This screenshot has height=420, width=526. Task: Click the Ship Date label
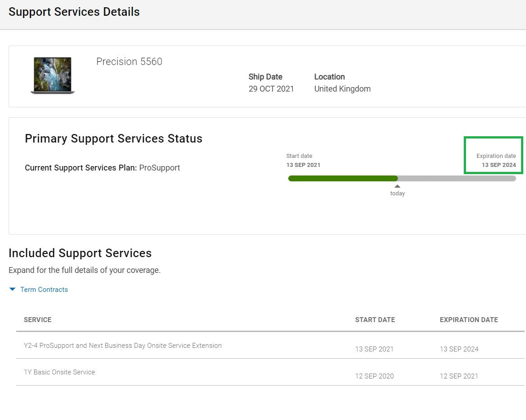point(265,77)
